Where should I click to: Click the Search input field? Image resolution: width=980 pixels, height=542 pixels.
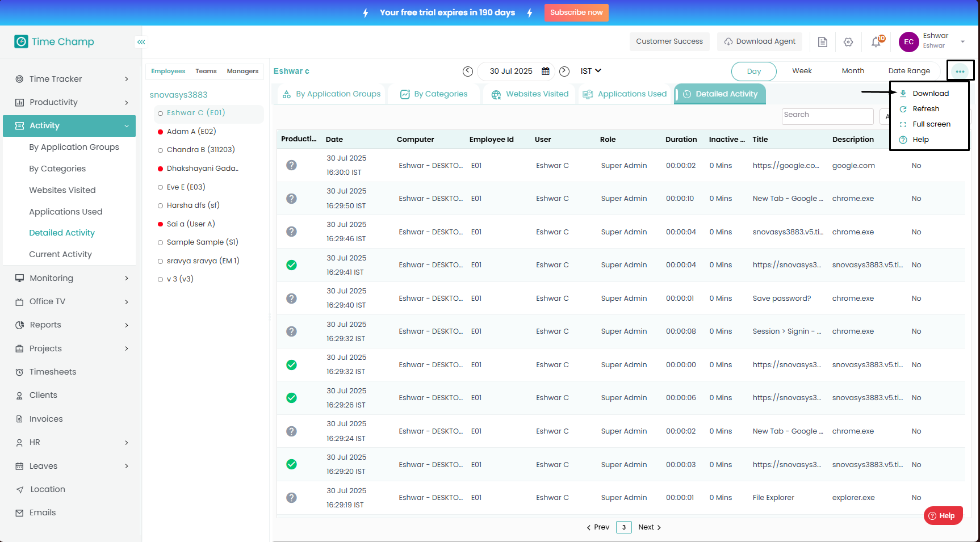(827, 116)
